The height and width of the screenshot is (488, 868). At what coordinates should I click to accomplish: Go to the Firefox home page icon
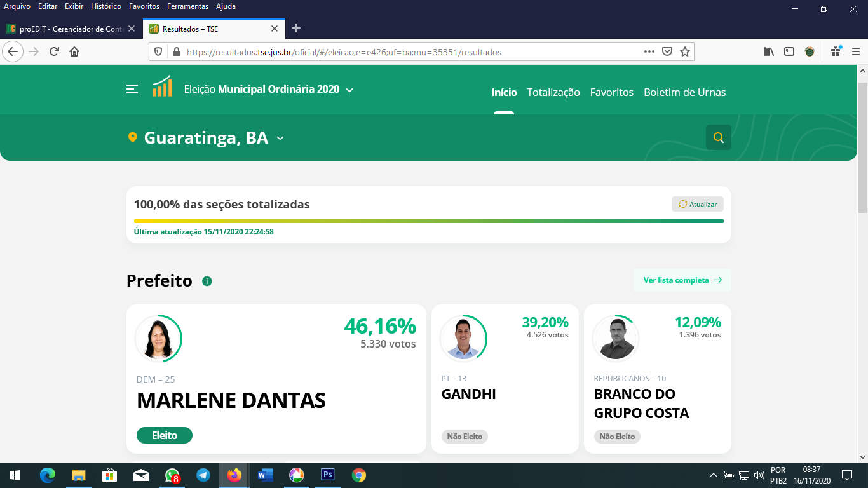(x=74, y=52)
